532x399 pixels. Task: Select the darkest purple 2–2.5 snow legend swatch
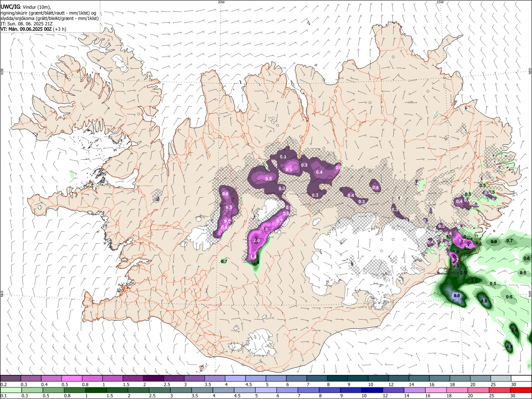[153, 379]
